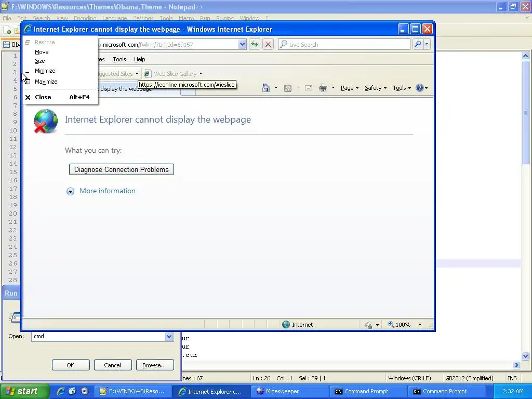Click Cancel in the Run dialog

tap(113, 365)
